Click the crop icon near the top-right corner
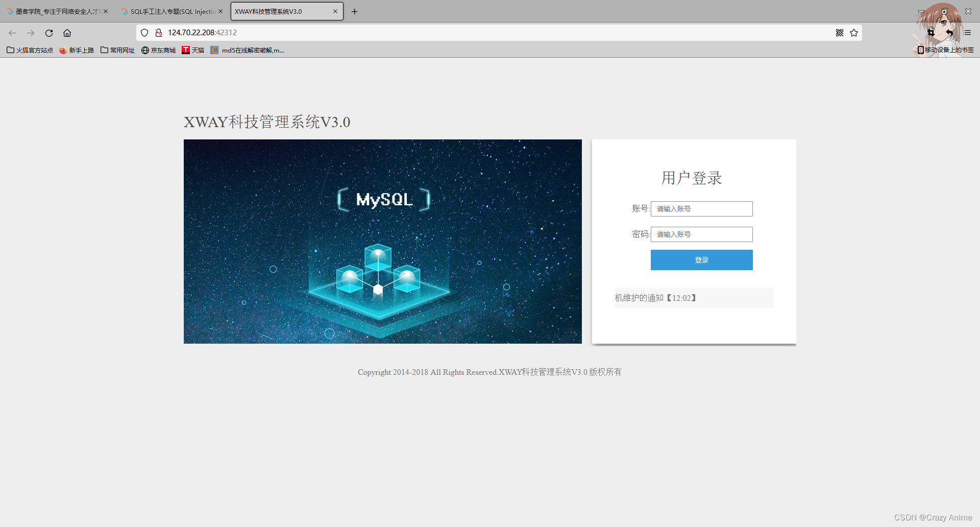This screenshot has height=527, width=980. (931, 33)
